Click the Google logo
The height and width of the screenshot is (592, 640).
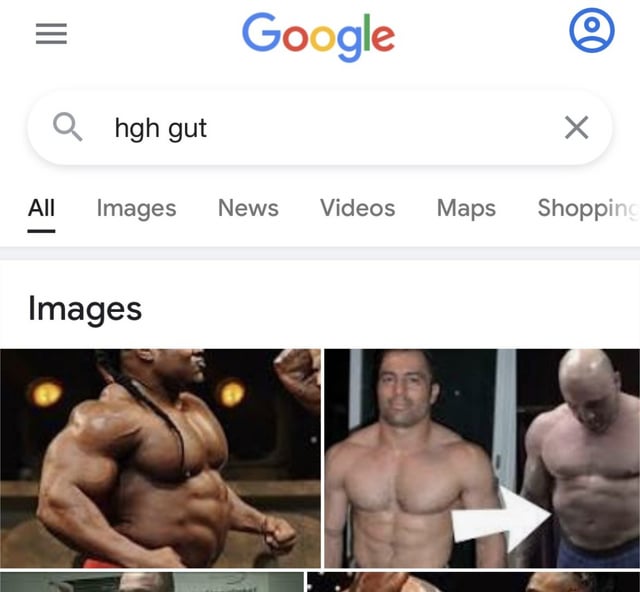pyautogui.click(x=318, y=37)
